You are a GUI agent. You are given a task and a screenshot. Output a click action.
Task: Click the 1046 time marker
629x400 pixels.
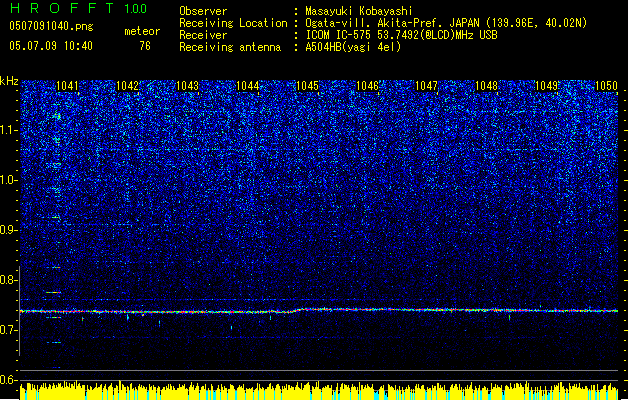click(x=367, y=86)
